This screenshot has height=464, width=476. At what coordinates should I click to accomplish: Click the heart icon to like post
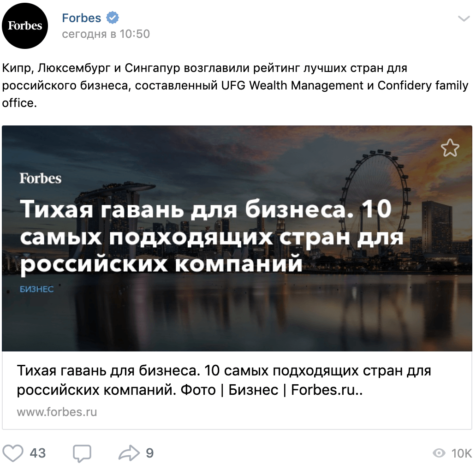pyautogui.click(x=13, y=453)
